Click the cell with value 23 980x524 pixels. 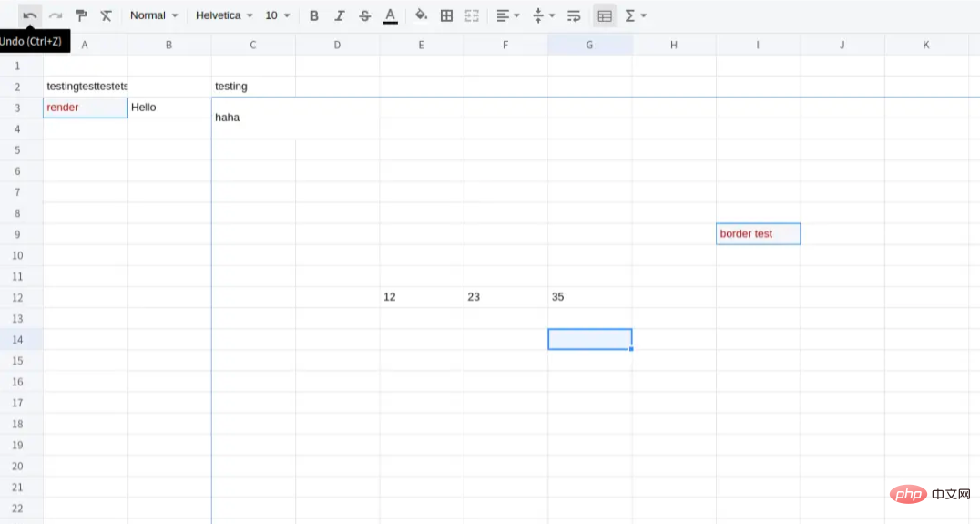click(505, 297)
